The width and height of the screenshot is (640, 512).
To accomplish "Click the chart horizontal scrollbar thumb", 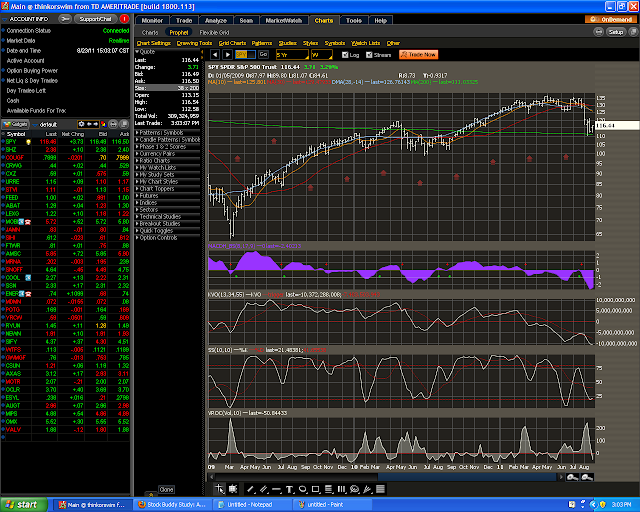I will point(467,477).
